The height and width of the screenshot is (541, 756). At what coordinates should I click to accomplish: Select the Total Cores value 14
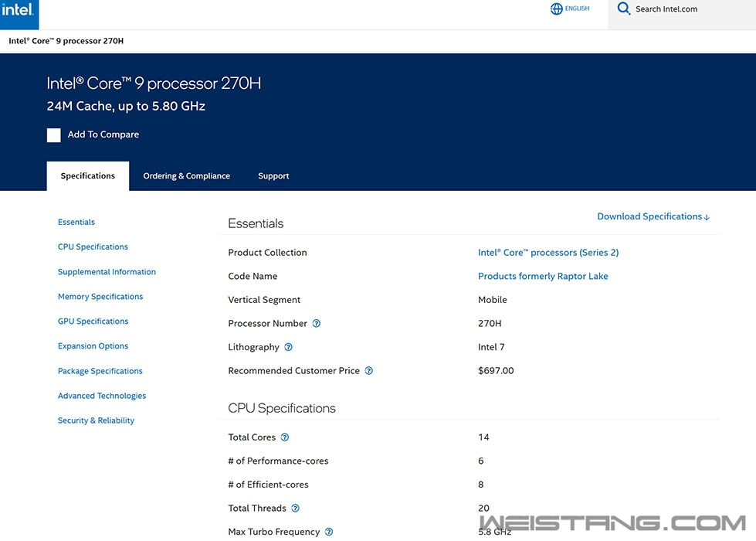[x=483, y=437]
